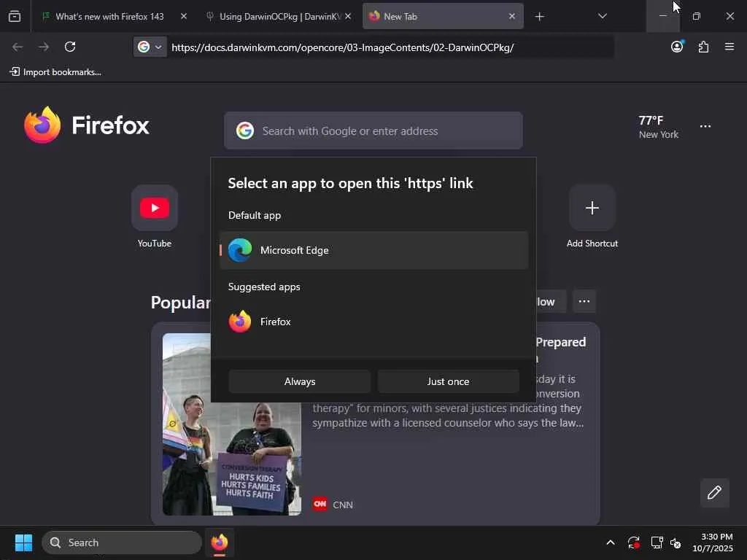Viewport: 747px width, 560px height.
Task: Open the Extensions puzzle icon
Action: (x=703, y=47)
